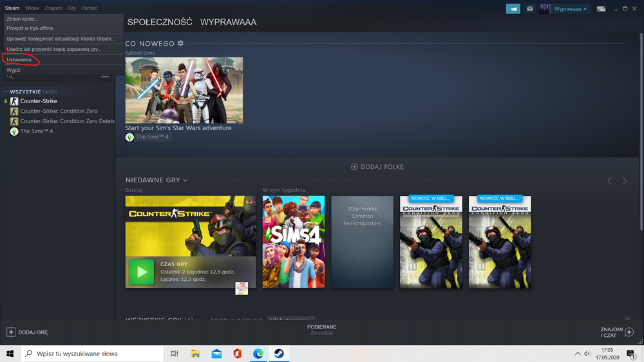The image size is (644, 362).
Task: Go to SPOŁECZNOŚĆ tab
Action: (159, 22)
